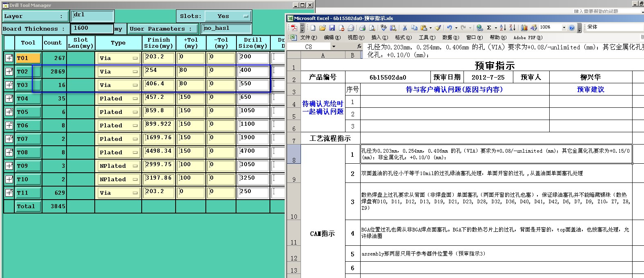
Task: Open the 插入(I) menu in Excel
Action: 379,38
